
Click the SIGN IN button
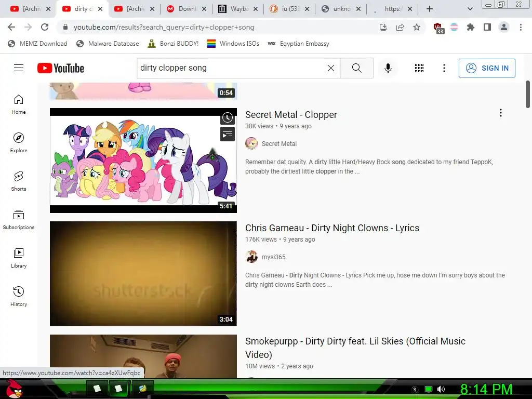(487, 68)
